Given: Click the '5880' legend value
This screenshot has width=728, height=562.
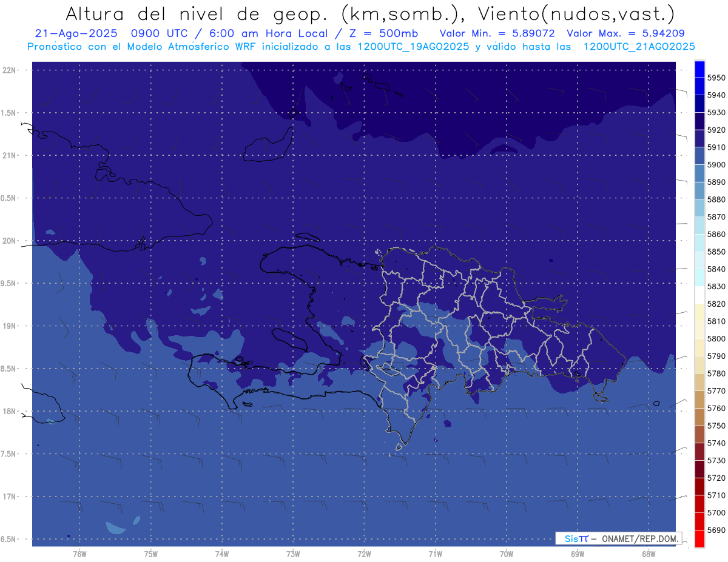Looking at the screenshot, I should click(x=716, y=200).
